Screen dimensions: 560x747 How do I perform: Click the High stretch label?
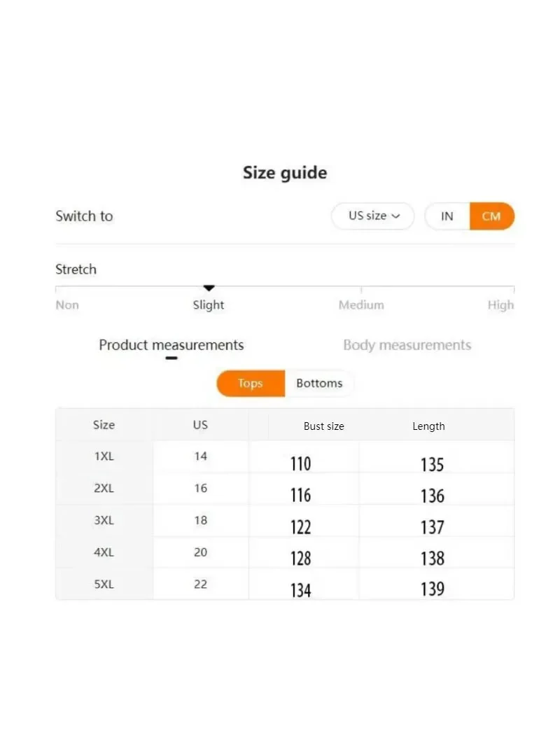pos(500,305)
